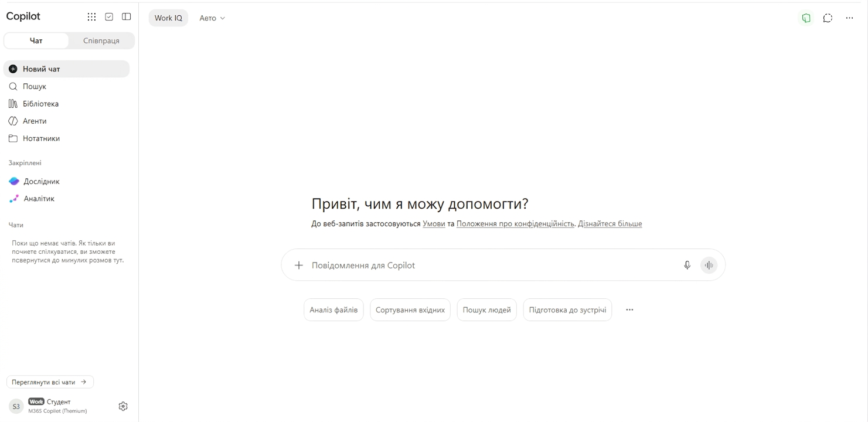Toggle the sidebar panel layout icon
868x422 pixels.
pos(127,17)
